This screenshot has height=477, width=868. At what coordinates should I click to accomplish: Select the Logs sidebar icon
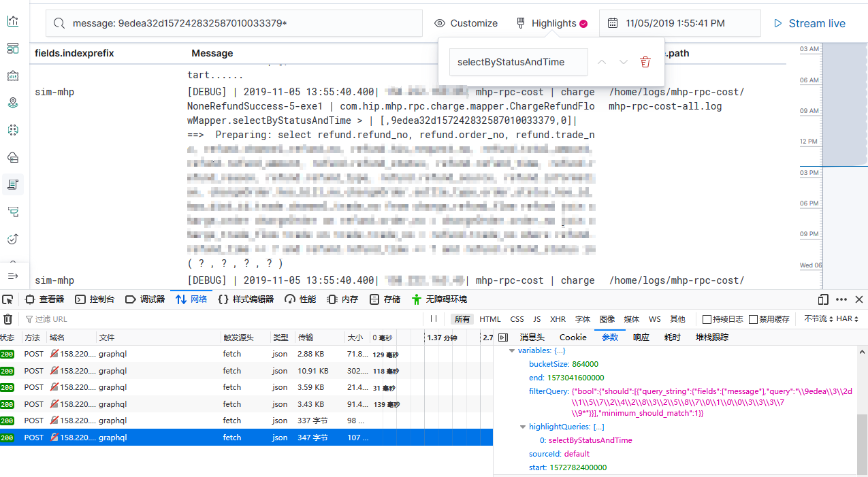point(13,184)
